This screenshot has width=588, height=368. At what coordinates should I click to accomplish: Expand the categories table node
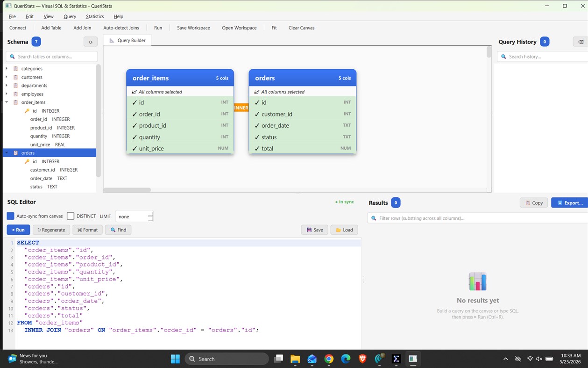pyautogui.click(x=7, y=69)
